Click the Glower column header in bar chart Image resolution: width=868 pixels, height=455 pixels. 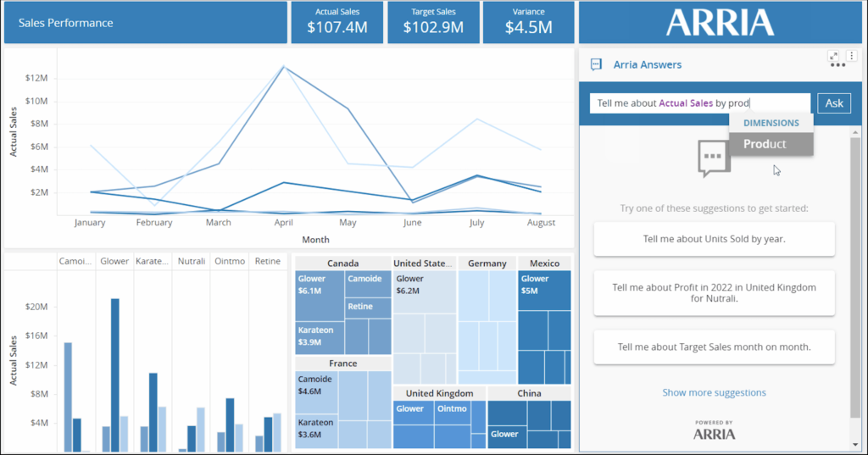tap(114, 261)
